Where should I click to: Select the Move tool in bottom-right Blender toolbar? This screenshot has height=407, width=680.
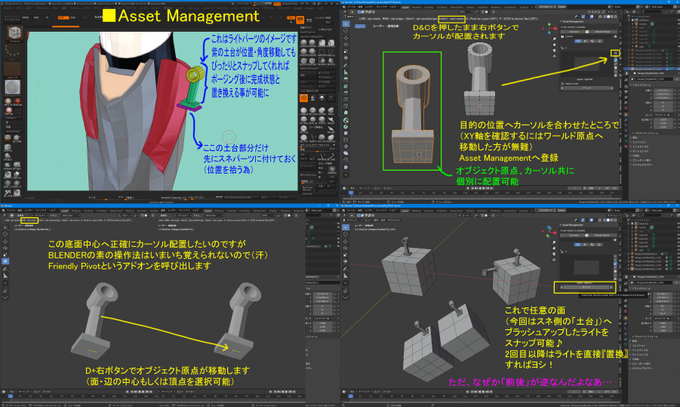[x=346, y=241]
